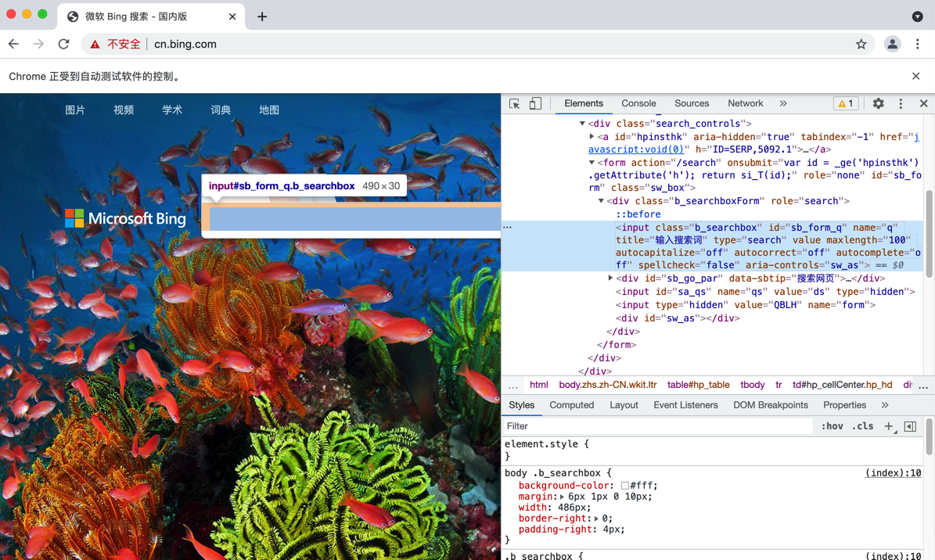The image size is (935, 560).
Task: Reload the page
Action: coord(64,44)
